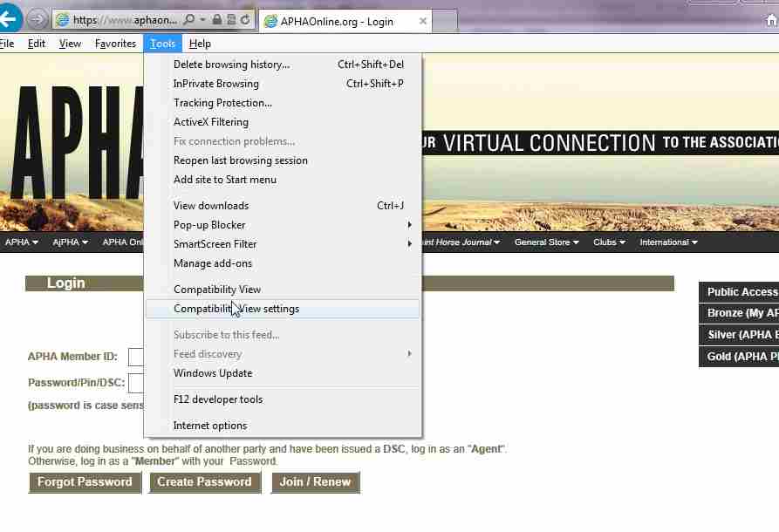The width and height of the screenshot is (779, 532).
Task: Expand the Paint Horse Journal dropdown
Action: point(461,242)
